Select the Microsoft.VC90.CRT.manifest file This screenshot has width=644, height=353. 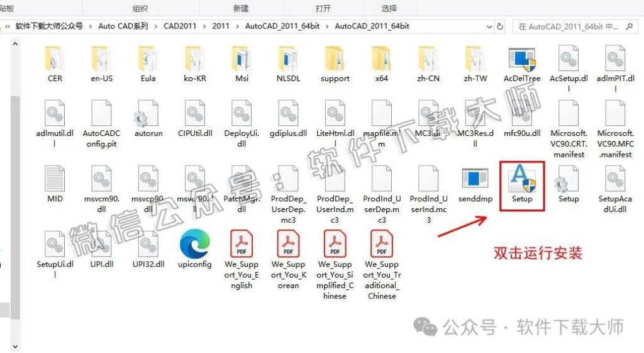(569, 129)
